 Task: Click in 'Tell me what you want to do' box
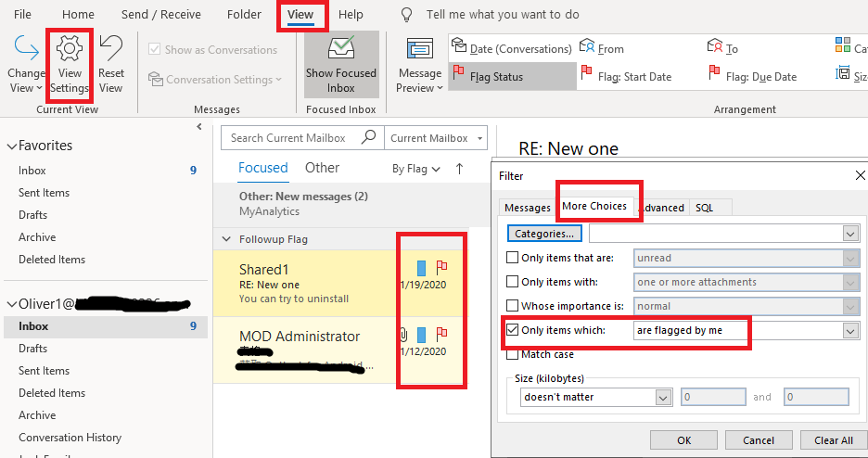click(x=502, y=15)
